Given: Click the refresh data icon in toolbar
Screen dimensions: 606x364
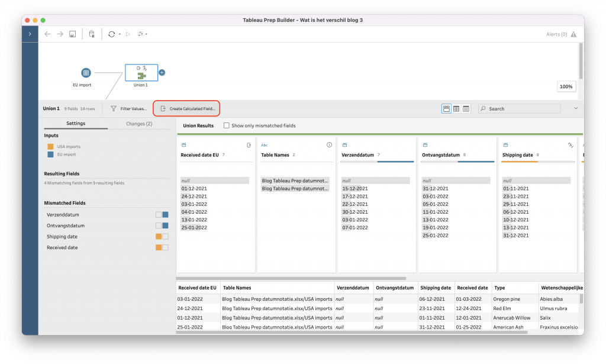Looking at the screenshot, I should point(111,34).
